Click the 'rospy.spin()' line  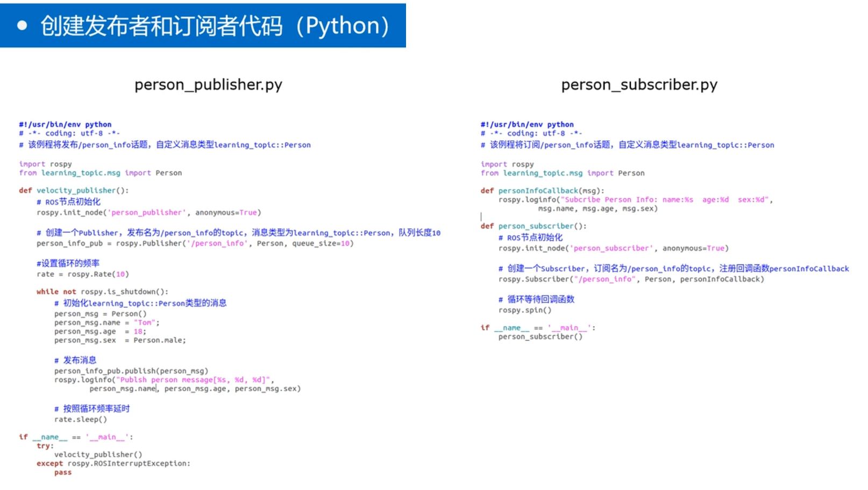point(525,310)
